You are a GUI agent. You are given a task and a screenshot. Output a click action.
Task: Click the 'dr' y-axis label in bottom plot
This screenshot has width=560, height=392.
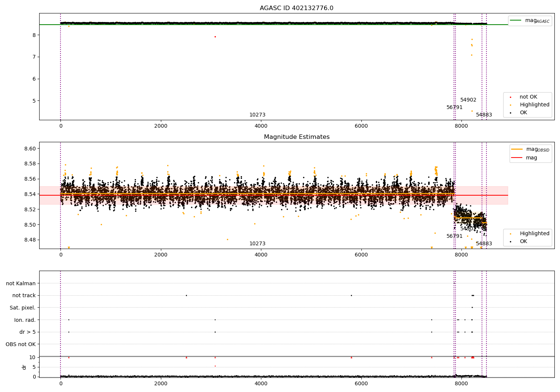(x=24, y=367)
